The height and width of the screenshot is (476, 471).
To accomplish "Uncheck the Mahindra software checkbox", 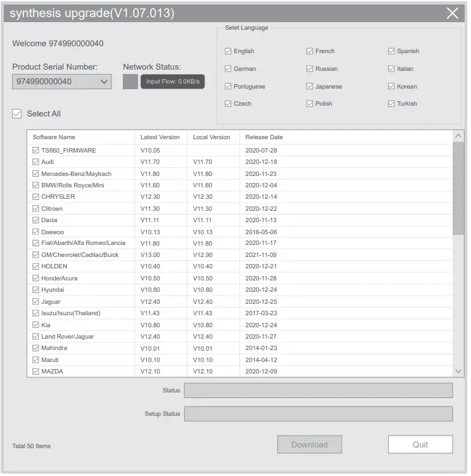I will coord(35,348).
